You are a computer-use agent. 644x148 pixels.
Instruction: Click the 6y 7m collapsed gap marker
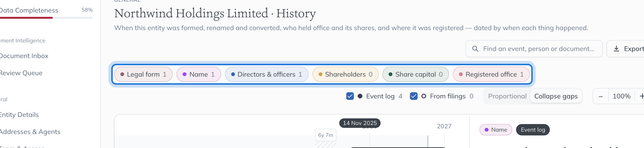pos(326,135)
